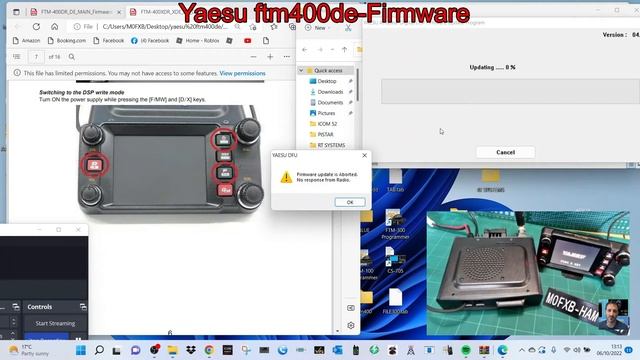
Task: Open the Edge tab actions menu icon
Action: pyautogui.click(x=16, y=12)
